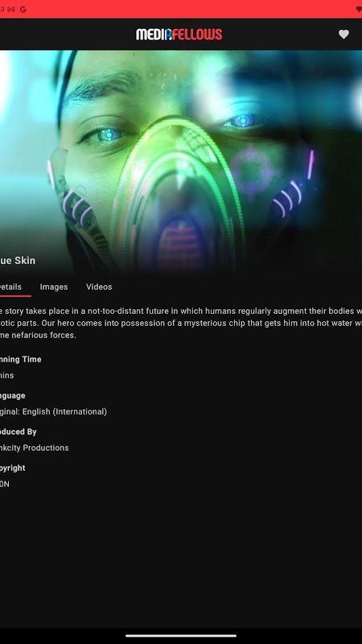Viewport: 362px width, 644px height.
Task: Tap the bottom navigation handle bar
Action: pos(181,636)
